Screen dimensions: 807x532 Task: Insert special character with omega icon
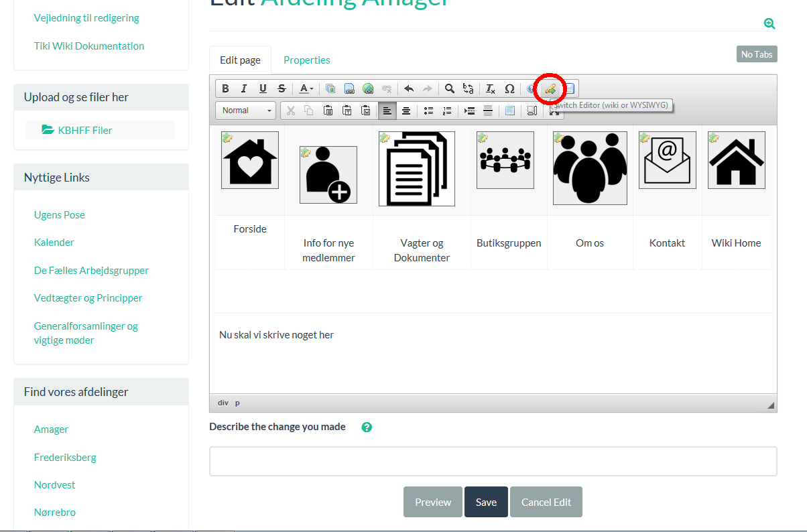pyautogui.click(x=509, y=88)
